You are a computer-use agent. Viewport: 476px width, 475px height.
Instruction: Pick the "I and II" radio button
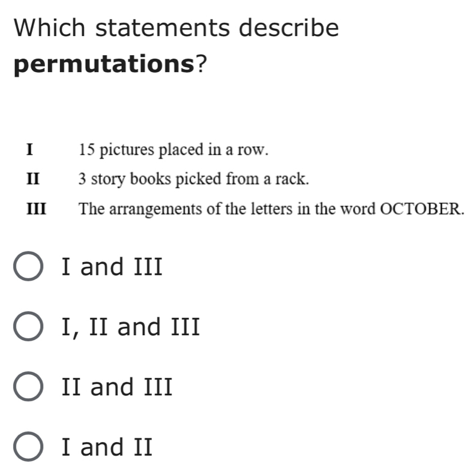coord(29,447)
